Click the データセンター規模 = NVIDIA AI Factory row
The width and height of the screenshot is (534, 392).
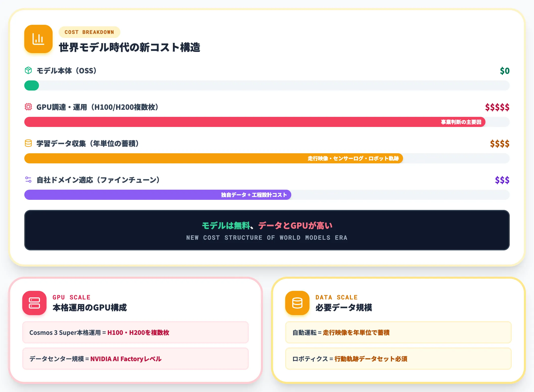coord(136,359)
